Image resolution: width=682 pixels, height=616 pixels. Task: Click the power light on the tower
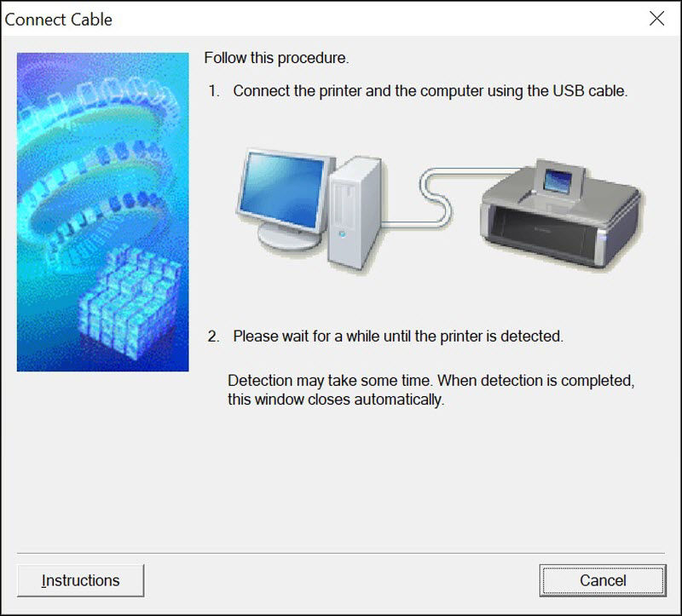[x=342, y=234]
